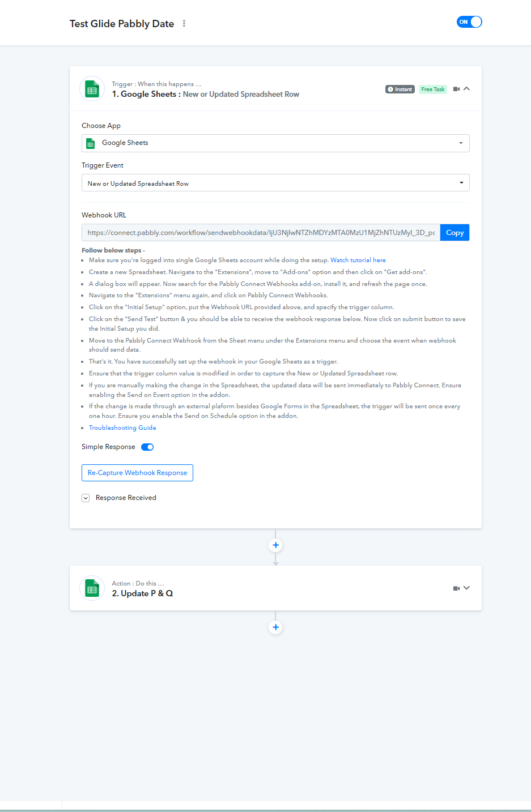This screenshot has width=531, height=812.
Task: Toggle the Simple Response switch
Action: point(147,447)
